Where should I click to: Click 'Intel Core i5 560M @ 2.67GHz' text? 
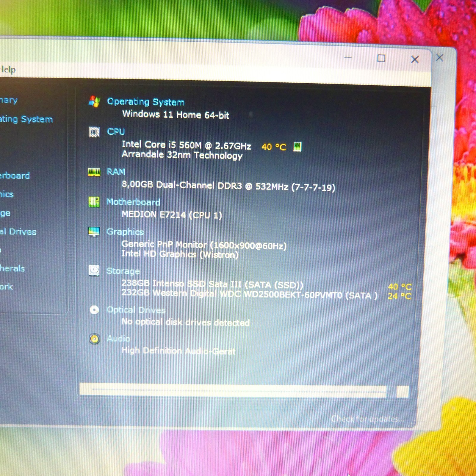187,145
